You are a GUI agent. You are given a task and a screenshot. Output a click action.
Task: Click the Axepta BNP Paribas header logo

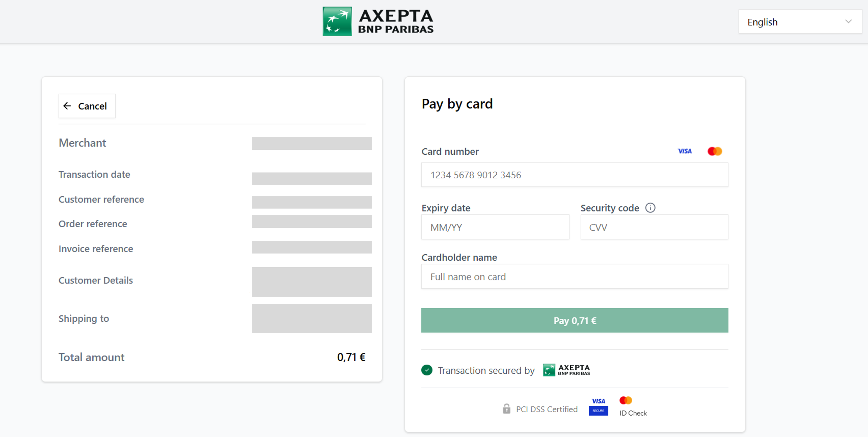pyautogui.click(x=378, y=21)
